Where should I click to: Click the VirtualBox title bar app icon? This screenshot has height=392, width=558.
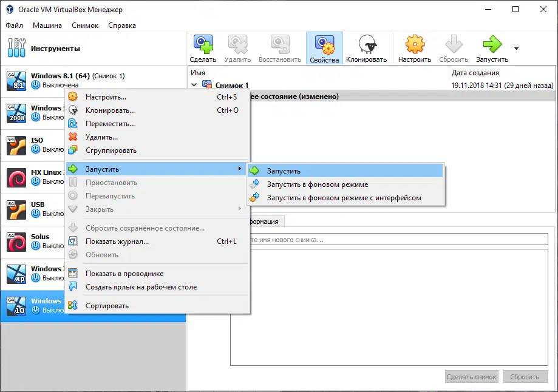tap(10, 9)
